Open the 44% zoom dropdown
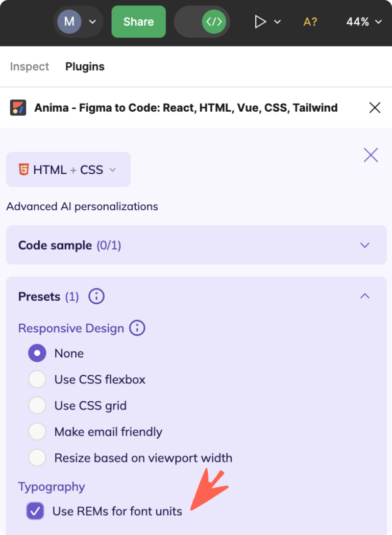The image size is (392, 535). point(363,22)
